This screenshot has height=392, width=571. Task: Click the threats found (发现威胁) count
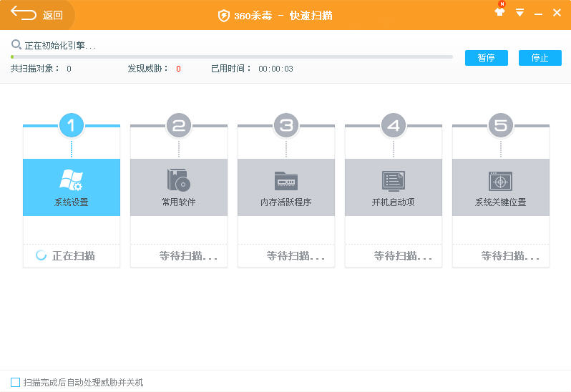pyautogui.click(x=178, y=69)
